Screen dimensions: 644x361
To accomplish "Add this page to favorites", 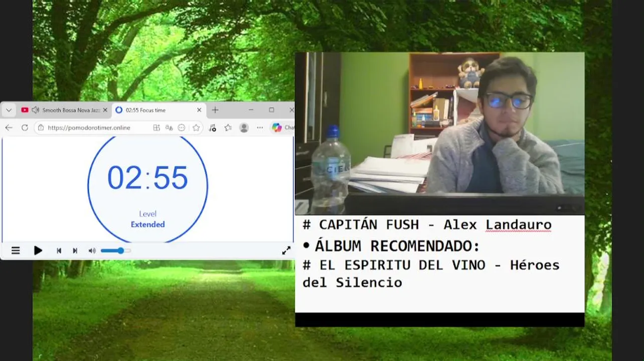I will 196,128.
